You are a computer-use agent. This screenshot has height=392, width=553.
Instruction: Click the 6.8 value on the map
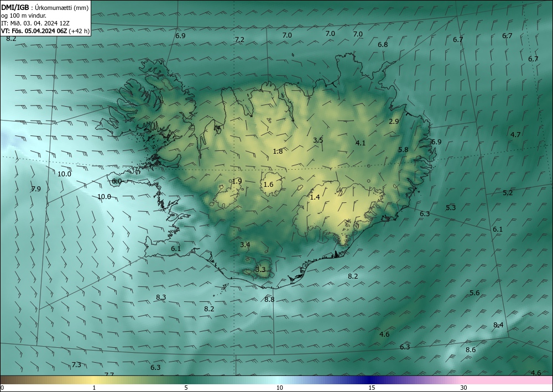tap(383, 45)
